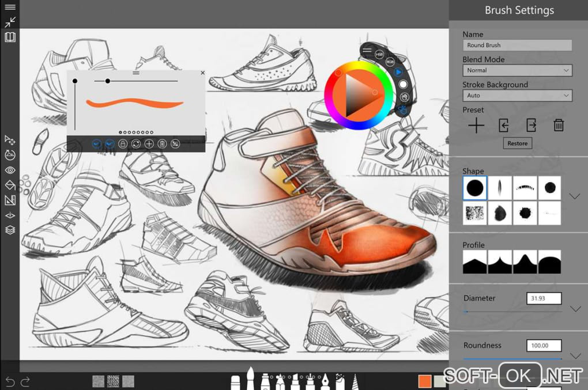Select the symmetry mirror tool in the sidebar
Screen dimensions: 588x390
10,215
